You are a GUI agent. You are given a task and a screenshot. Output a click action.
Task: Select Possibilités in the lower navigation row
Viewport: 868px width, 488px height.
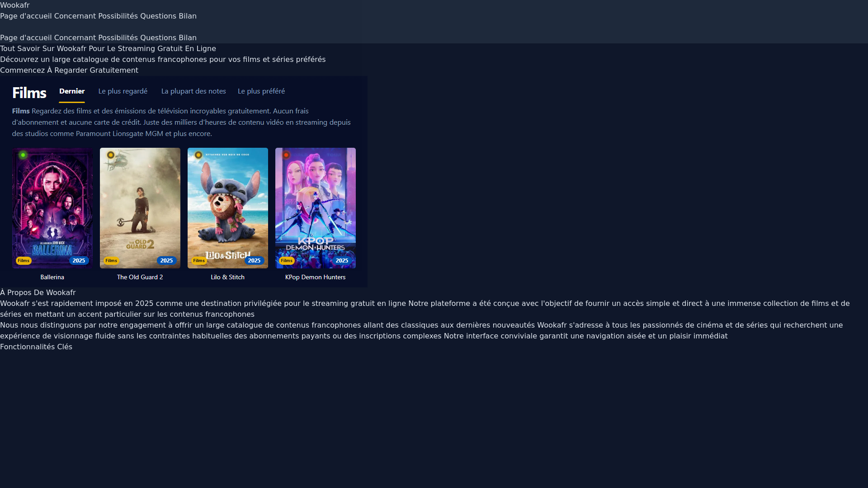[118, 38]
